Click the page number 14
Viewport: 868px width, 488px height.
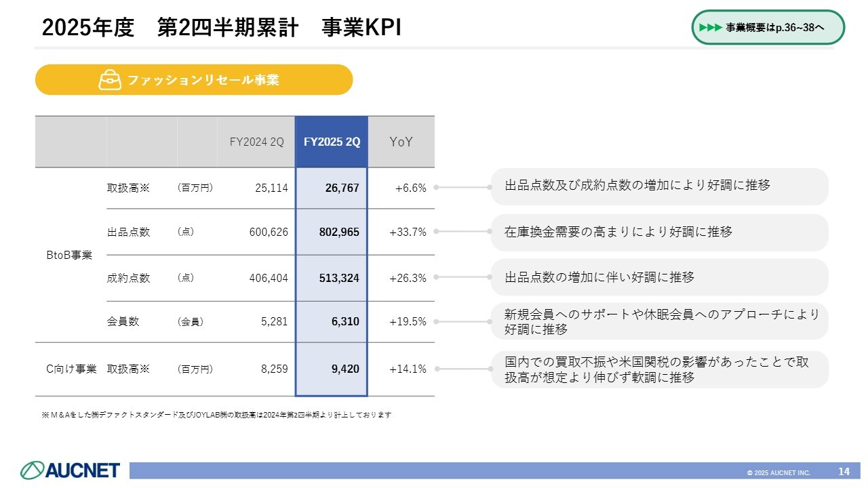point(844,471)
